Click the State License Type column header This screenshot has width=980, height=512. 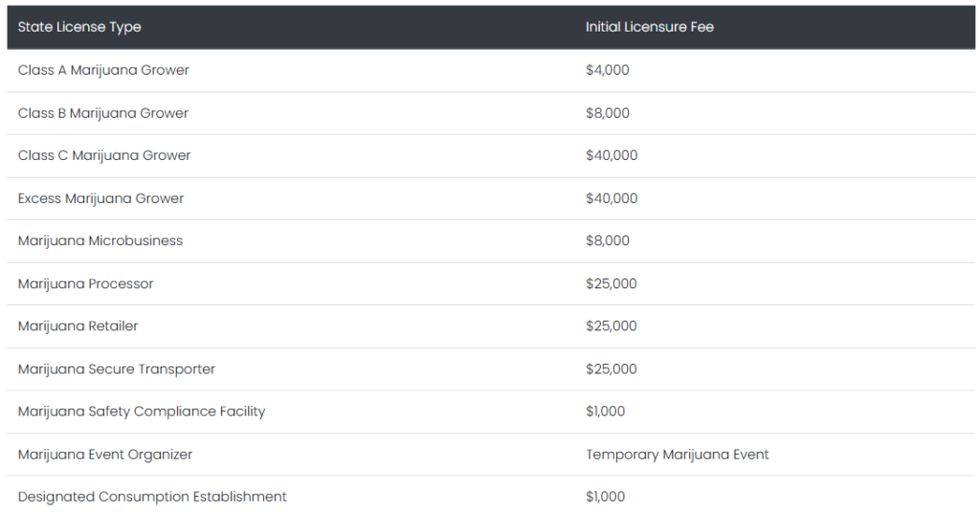pos(79,27)
